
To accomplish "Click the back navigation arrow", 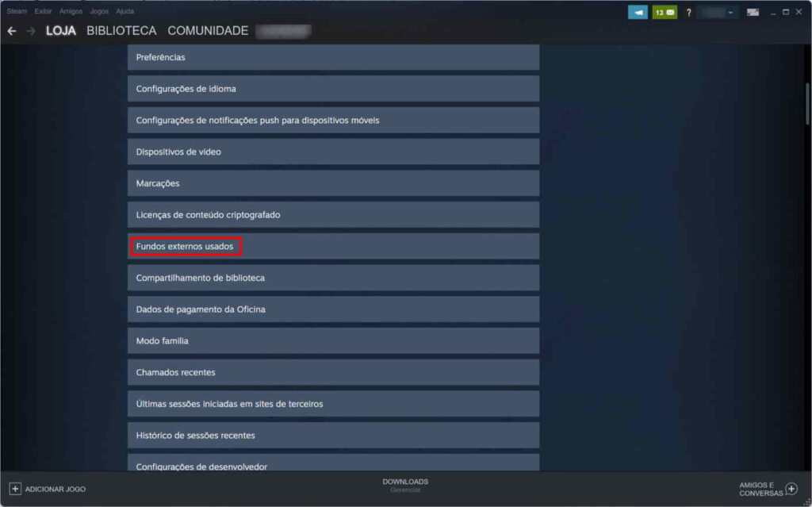I will (x=12, y=31).
